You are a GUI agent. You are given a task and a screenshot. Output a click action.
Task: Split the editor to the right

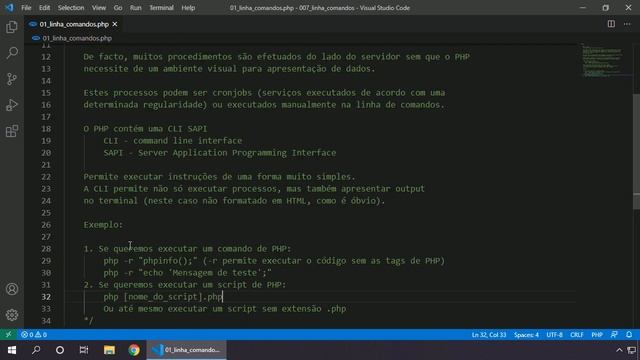click(611, 24)
